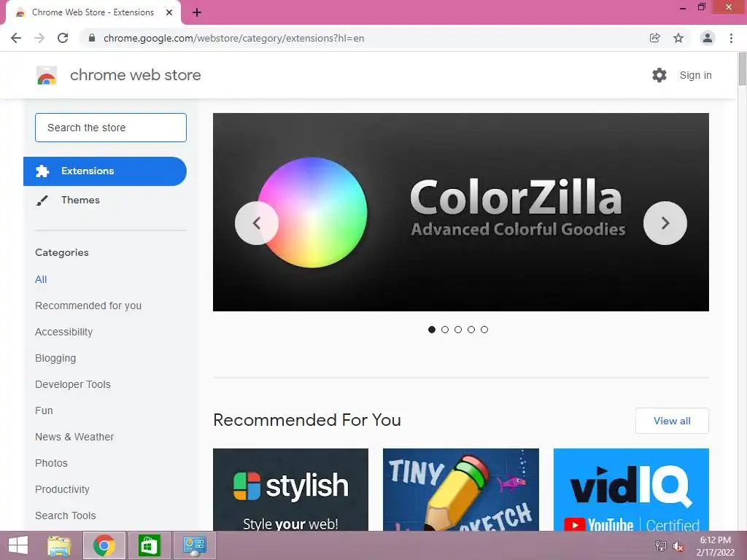Viewport: 747px width, 560px height.
Task: Open the Developer Tools category
Action: click(x=73, y=384)
